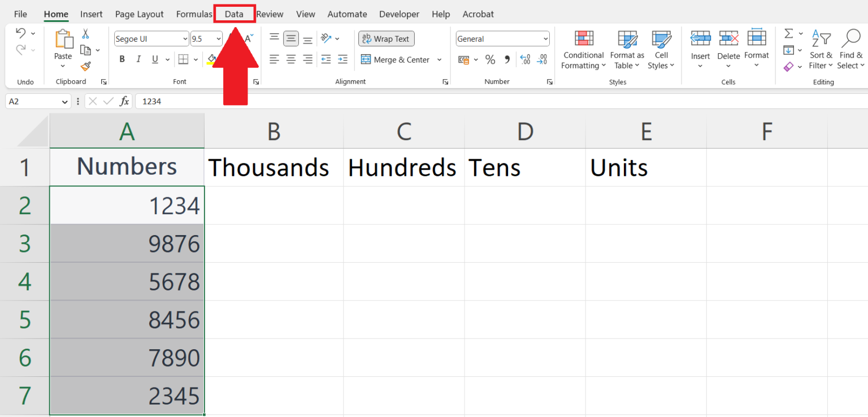
Task: Click the Merge & Center button
Action: pyautogui.click(x=395, y=59)
